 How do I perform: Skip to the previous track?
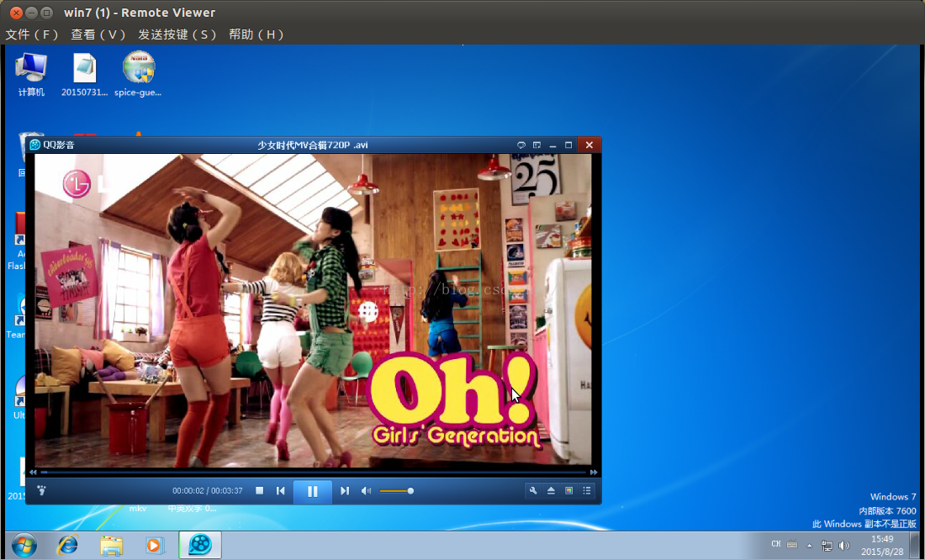[x=281, y=490]
